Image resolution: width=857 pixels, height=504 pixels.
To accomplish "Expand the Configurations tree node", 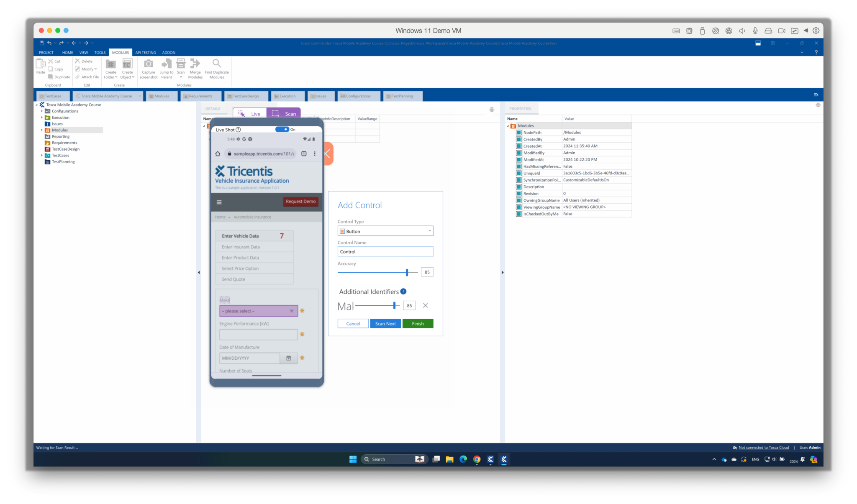I will tap(42, 111).
